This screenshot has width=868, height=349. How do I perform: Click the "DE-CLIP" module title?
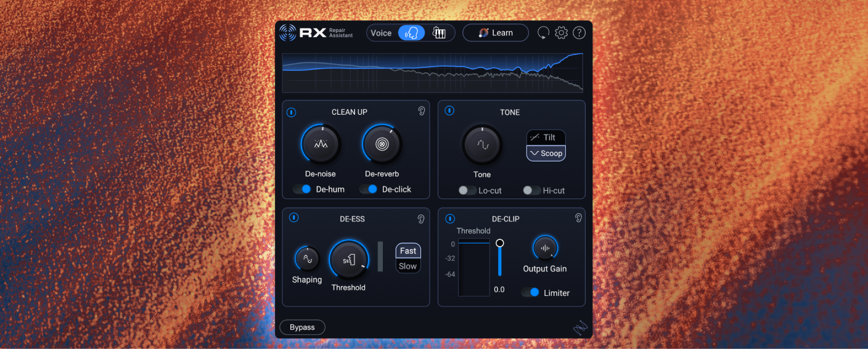coord(506,218)
